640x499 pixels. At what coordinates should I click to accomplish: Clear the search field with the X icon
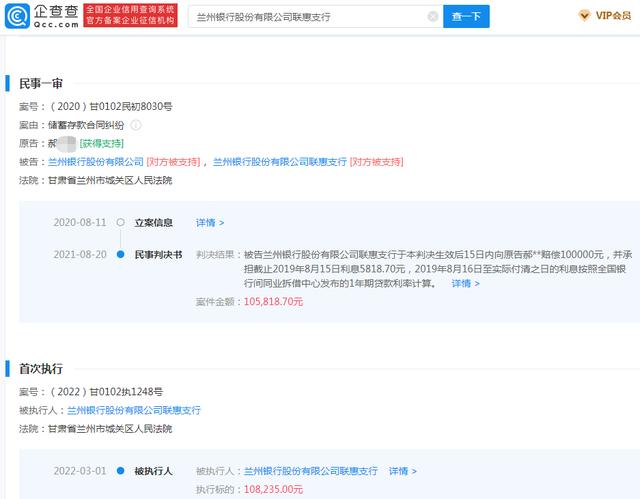[433, 16]
